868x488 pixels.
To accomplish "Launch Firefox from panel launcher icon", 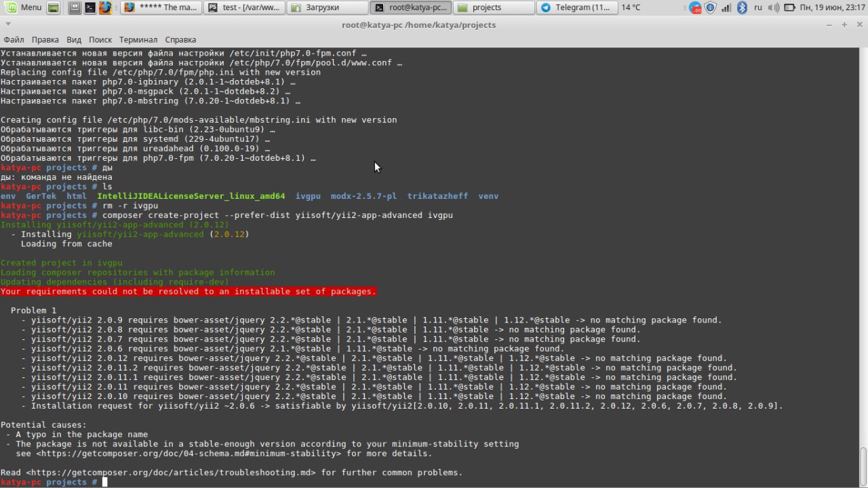I will click(x=105, y=7).
